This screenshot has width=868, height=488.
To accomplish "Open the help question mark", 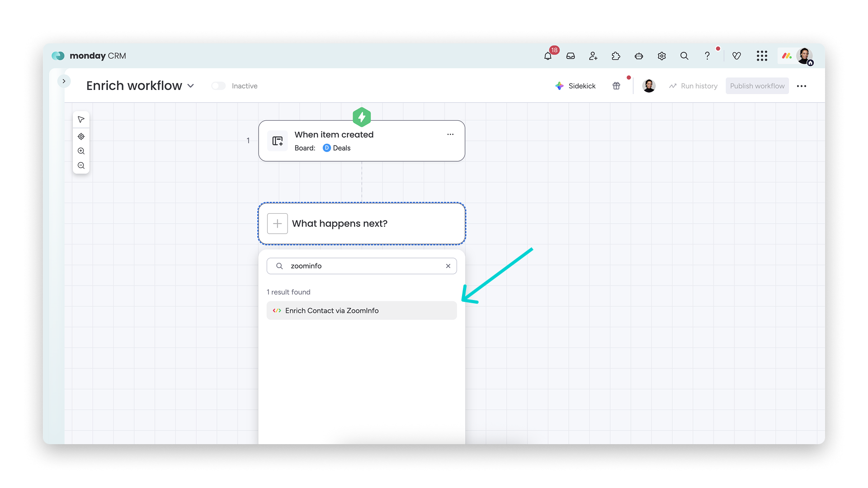I will click(707, 56).
